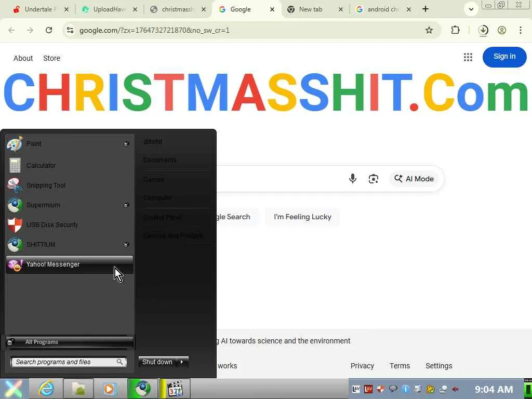532x399 pixels.
Task: View site information icon in the address bar
Action: (x=70, y=30)
